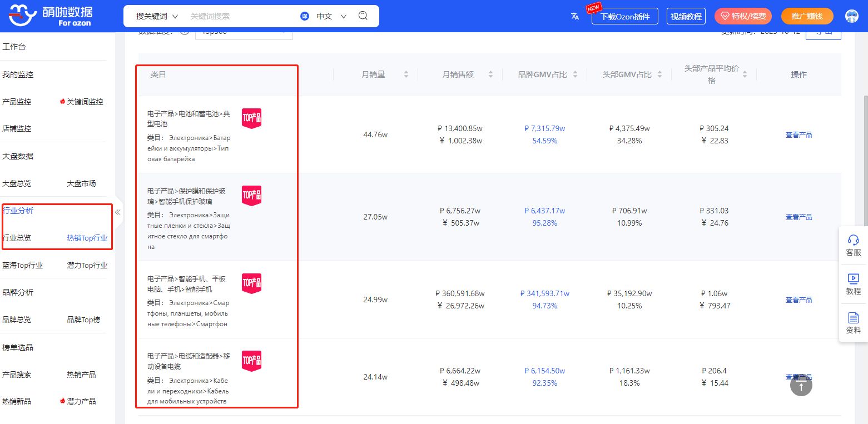Select 蓝海Top行业 in sidebar
The width and height of the screenshot is (868, 424).
(22, 265)
